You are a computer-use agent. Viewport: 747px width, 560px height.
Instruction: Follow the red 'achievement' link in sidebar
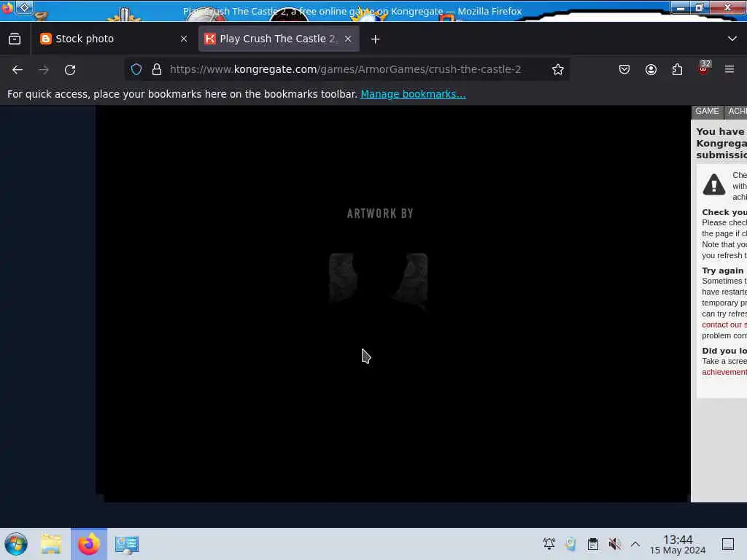[x=724, y=372]
